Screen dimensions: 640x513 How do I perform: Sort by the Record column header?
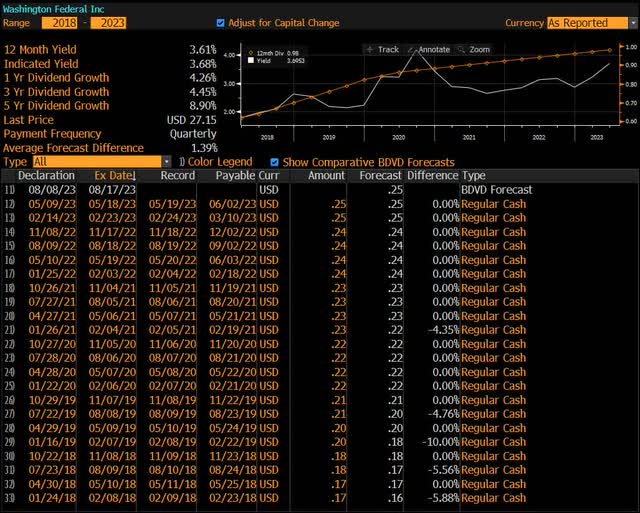[178, 175]
